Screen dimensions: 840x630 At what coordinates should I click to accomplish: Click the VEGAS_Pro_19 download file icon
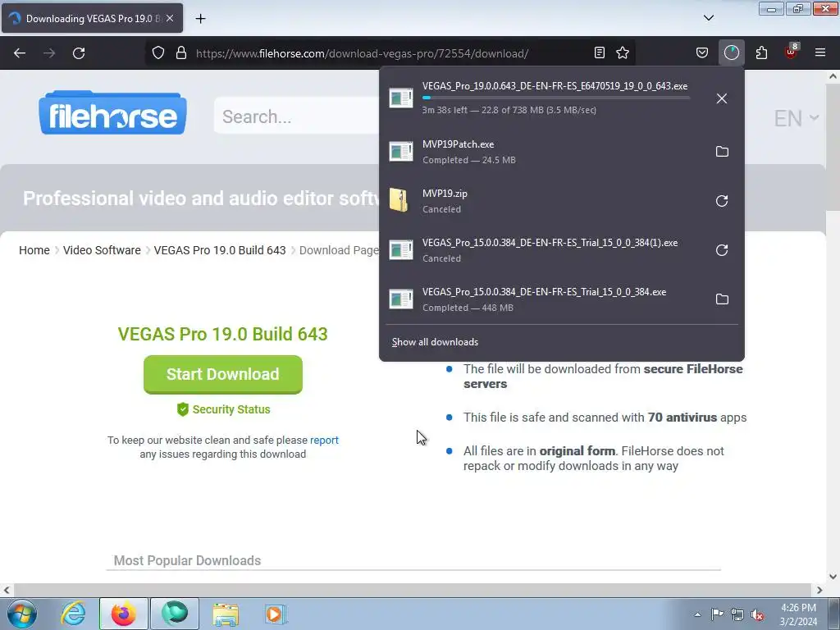point(400,98)
